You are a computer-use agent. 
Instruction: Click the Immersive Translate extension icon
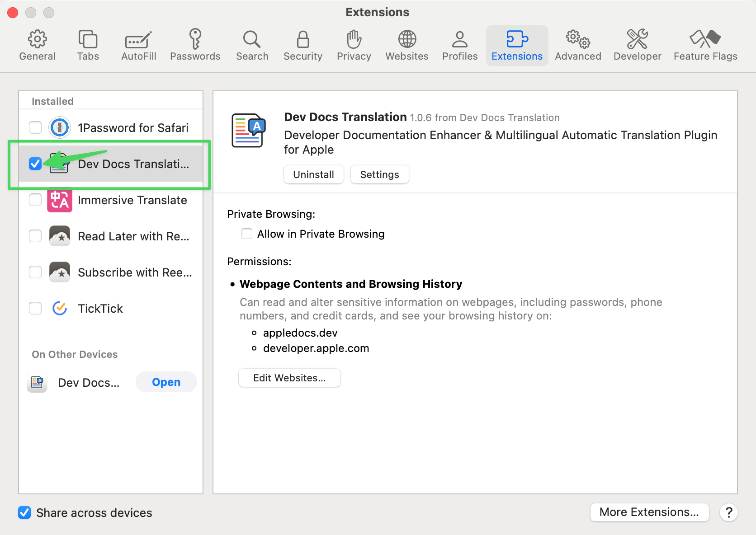pos(60,200)
